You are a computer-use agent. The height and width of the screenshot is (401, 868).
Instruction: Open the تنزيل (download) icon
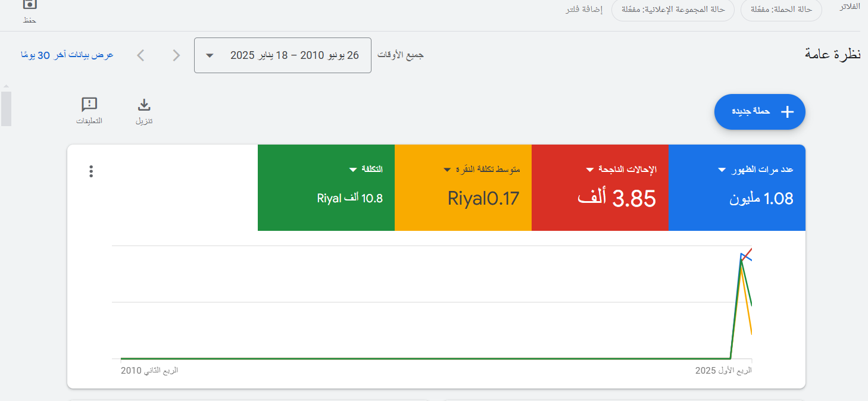(143, 105)
